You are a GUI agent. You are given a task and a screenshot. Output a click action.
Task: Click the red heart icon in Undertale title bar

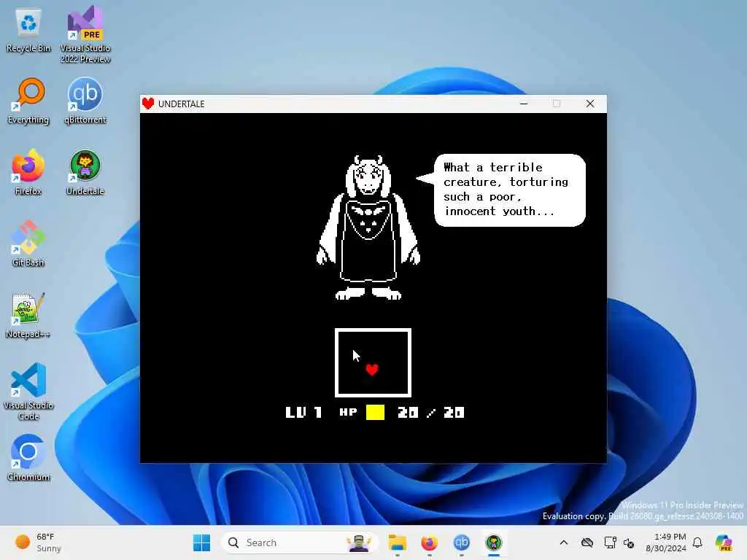[x=148, y=104]
